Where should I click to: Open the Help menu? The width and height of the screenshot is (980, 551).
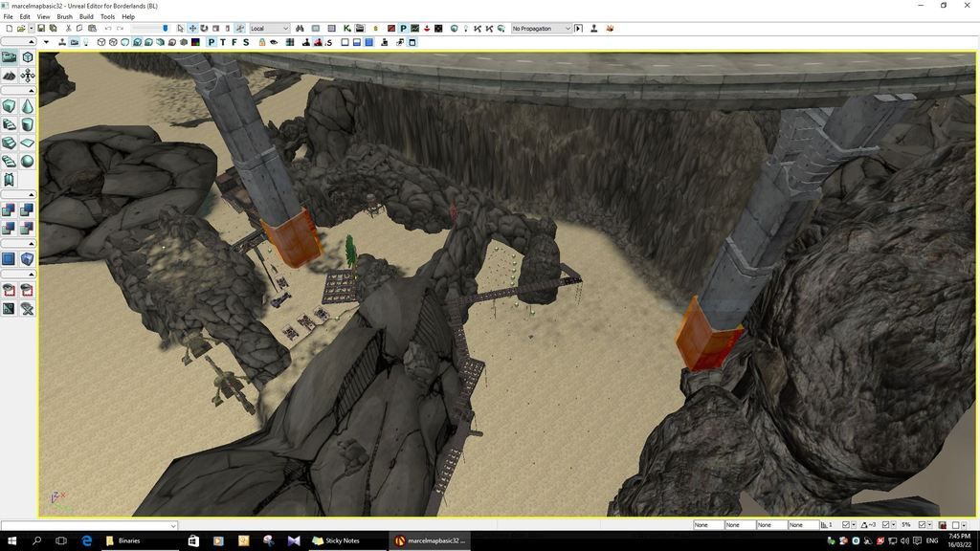coord(128,17)
